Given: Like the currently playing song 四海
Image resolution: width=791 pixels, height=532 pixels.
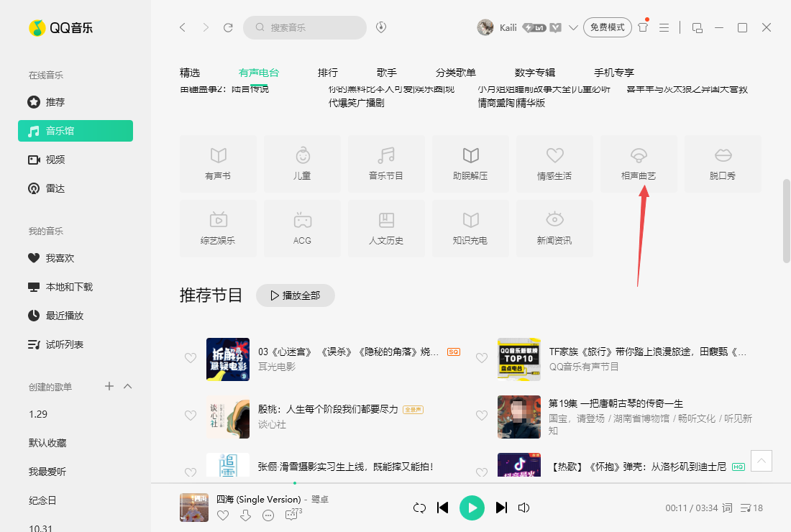Looking at the screenshot, I should [223, 515].
